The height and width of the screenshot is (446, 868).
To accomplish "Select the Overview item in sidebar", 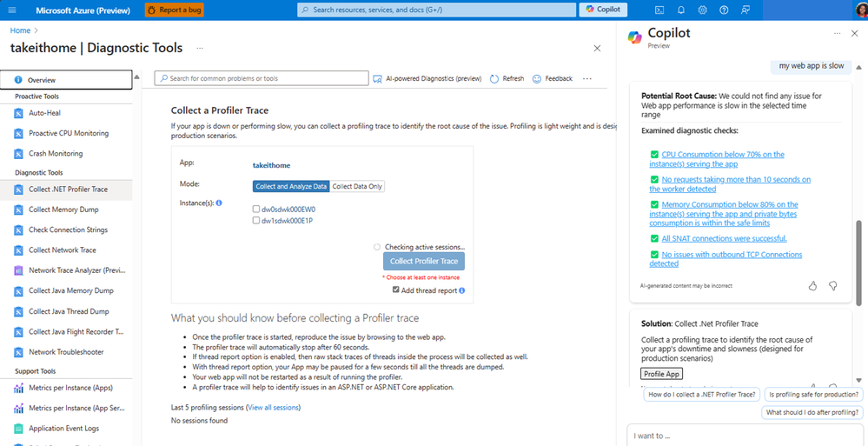I will 66,80.
